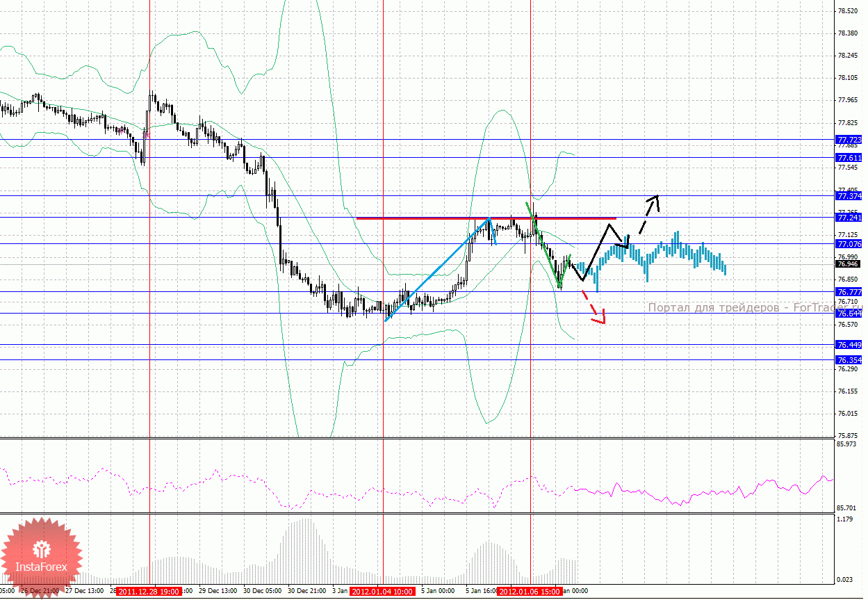Click the black dashed upward arrow head

[x=653, y=198]
